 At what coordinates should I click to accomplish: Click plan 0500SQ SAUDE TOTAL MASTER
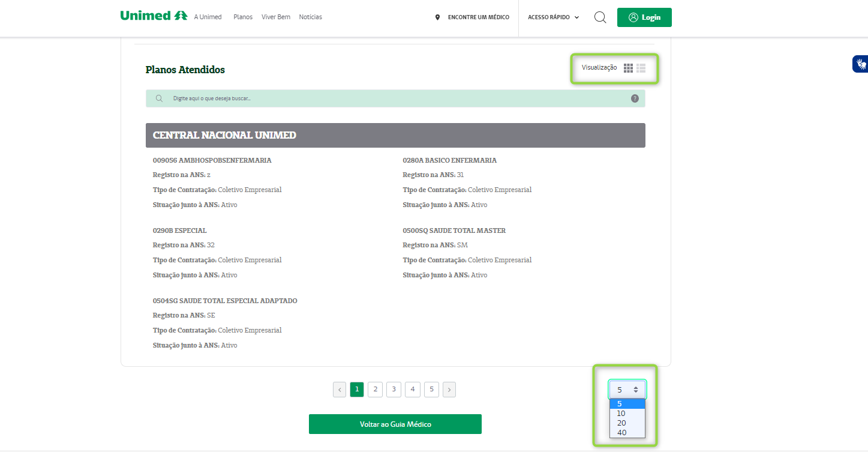click(454, 231)
